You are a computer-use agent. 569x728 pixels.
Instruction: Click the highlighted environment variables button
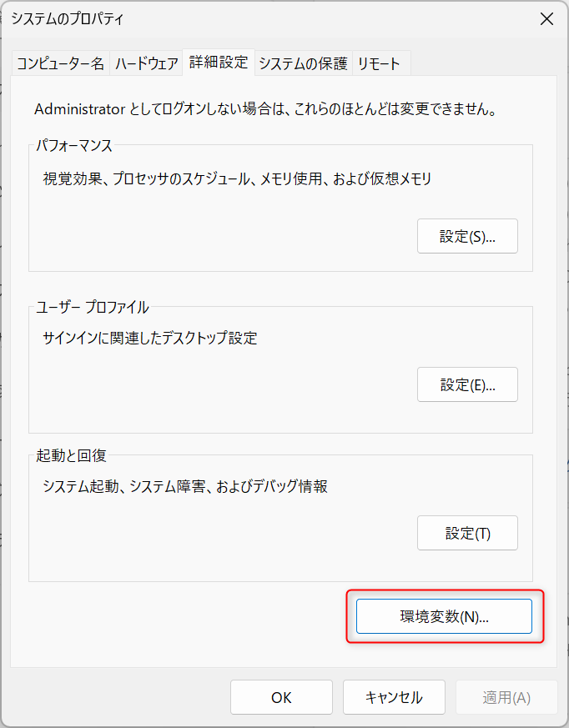(x=443, y=616)
